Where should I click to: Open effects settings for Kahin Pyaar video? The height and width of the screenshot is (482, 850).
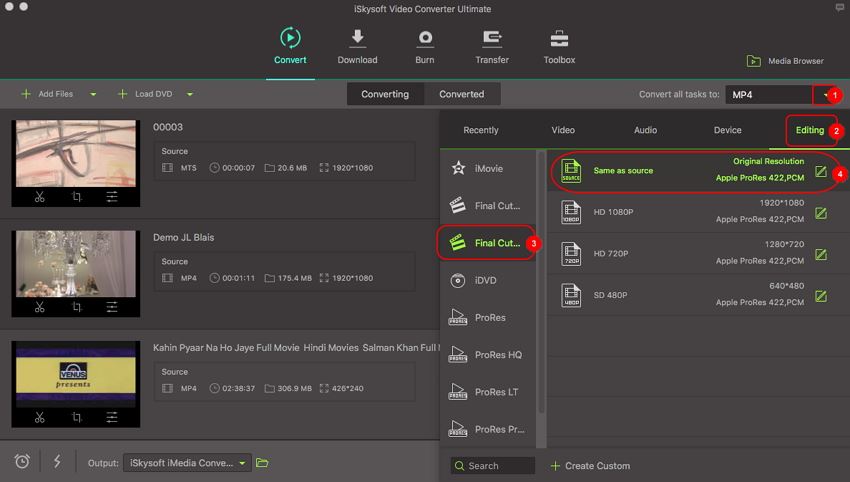[112, 417]
